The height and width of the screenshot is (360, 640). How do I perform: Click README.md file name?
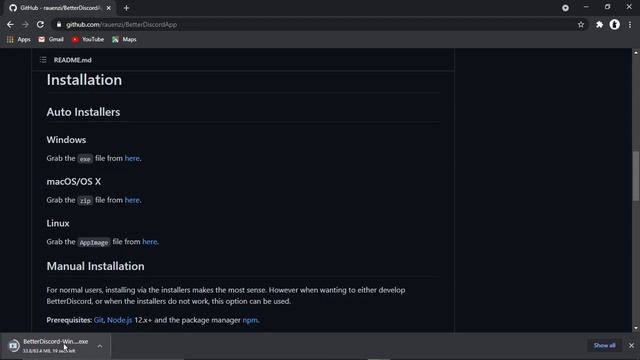(73, 60)
